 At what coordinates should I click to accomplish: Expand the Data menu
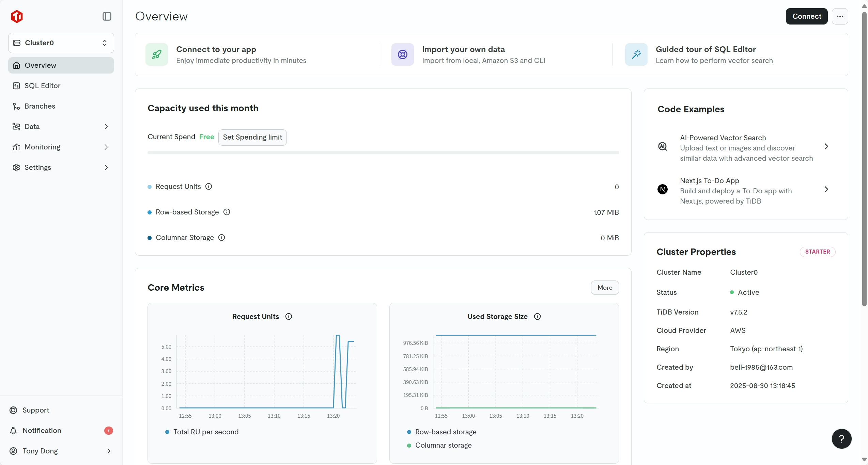coord(61,127)
